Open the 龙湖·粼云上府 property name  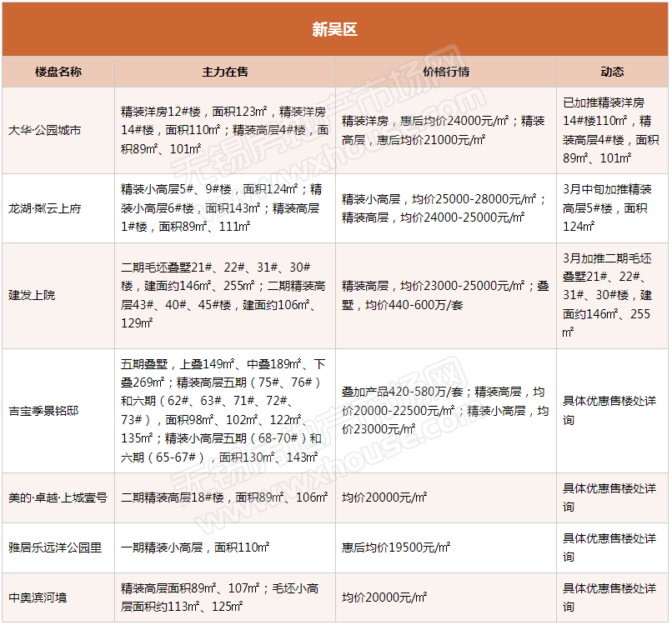pyautogui.click(x=45, y=208)
